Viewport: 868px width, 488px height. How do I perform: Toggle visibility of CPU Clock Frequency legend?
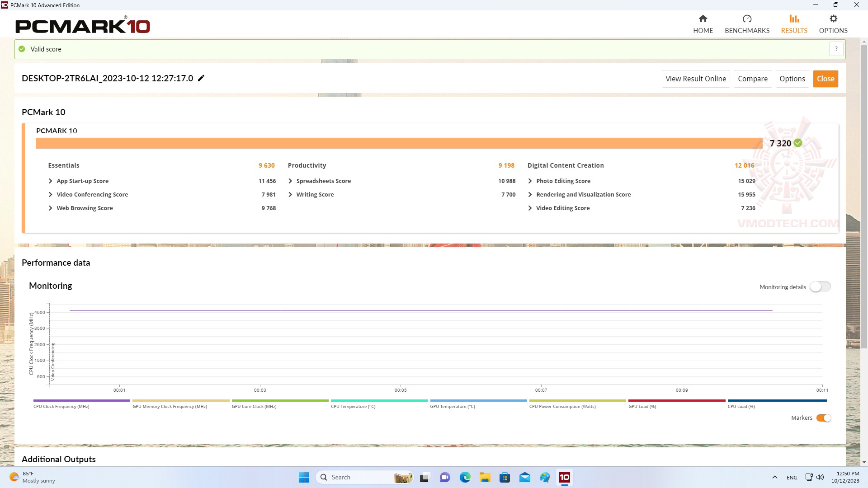[61, 406]
